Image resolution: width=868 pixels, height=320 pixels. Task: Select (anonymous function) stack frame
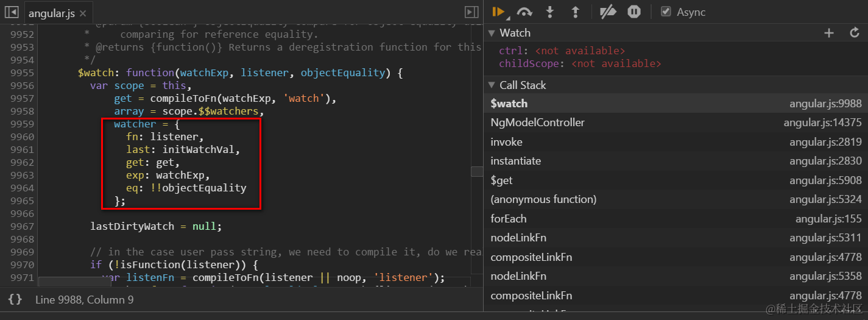(676, 199)
